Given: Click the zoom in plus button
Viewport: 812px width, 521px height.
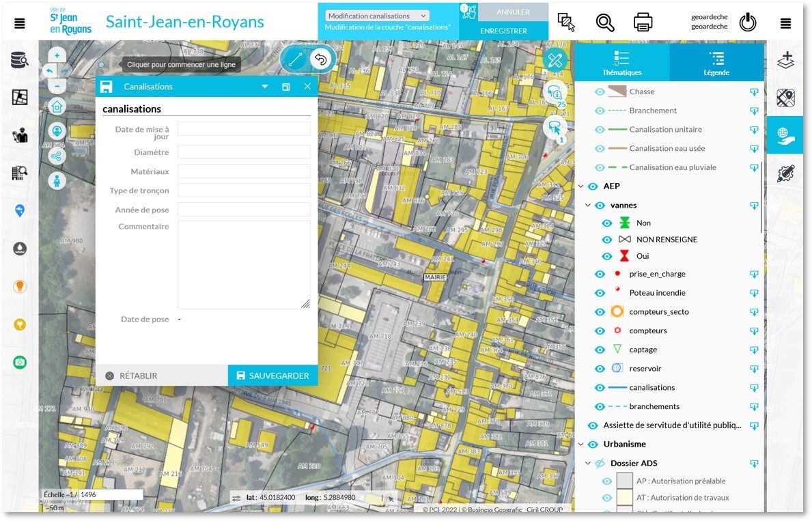Looking at the screenshot, I should [57, 56].
